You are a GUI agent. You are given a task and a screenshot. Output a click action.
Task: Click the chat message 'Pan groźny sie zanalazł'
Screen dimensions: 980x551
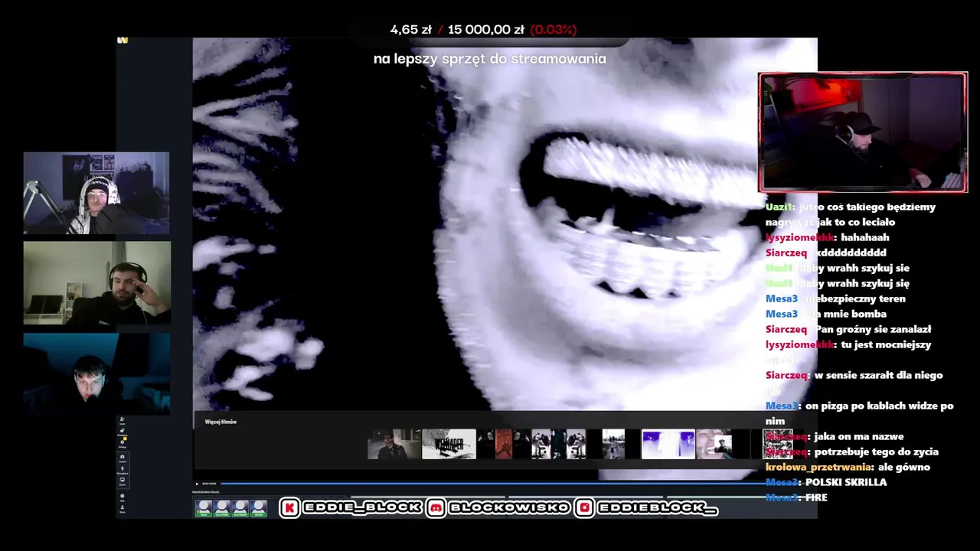click(873, 329)
